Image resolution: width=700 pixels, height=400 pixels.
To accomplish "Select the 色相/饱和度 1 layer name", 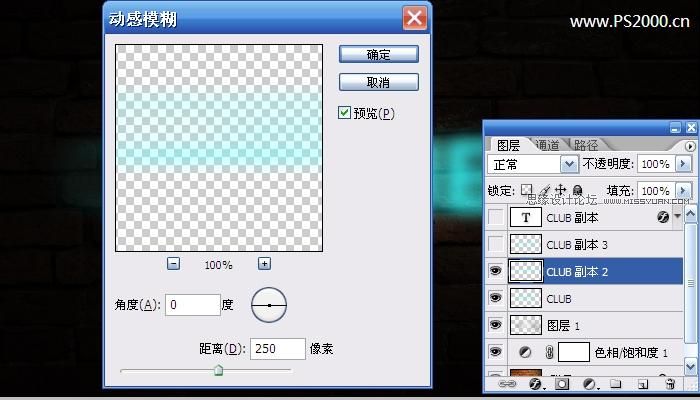I will (x=631, y=353).
